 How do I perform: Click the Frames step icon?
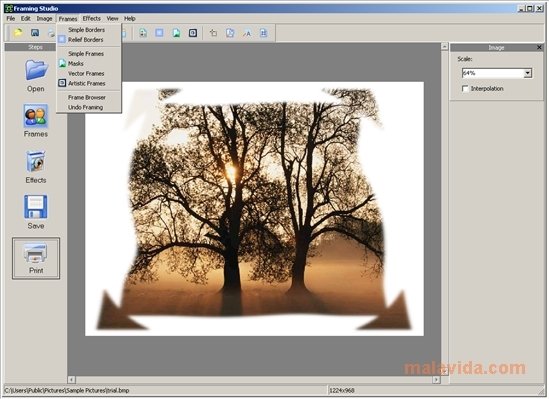pyautogui.click(x=36, y=116)
